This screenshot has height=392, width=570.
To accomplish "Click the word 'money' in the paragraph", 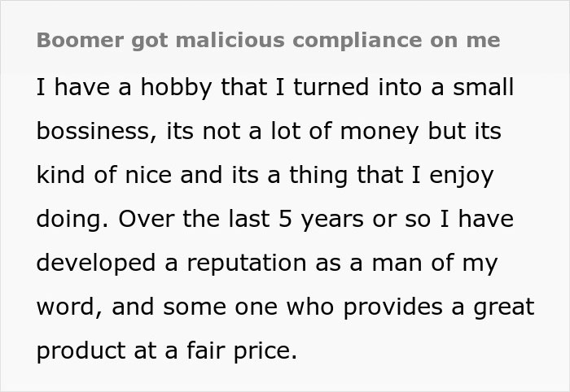I will [x=379, y=132].
